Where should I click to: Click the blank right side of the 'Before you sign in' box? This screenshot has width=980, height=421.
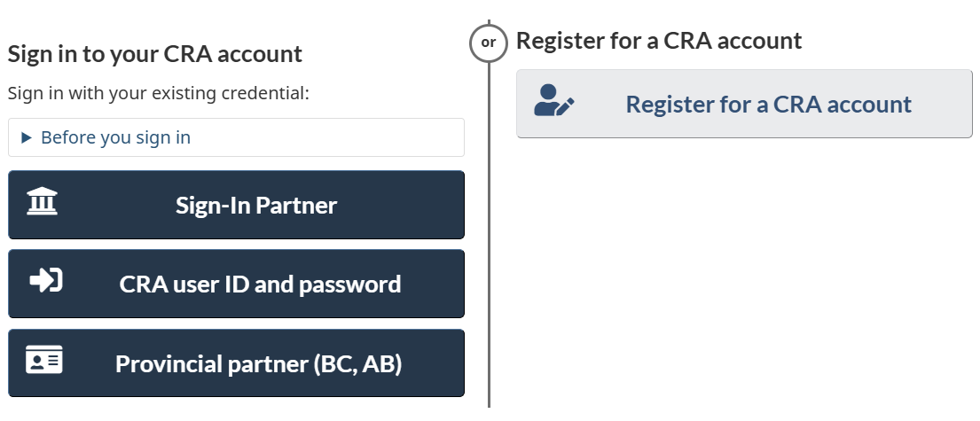pyautogui.click(x=355, y=137)
